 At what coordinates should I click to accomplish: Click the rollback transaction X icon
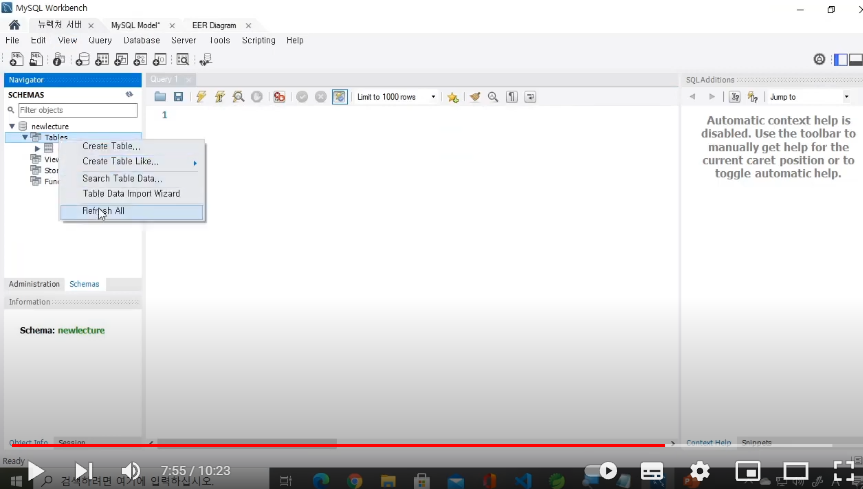coord(321,97)
